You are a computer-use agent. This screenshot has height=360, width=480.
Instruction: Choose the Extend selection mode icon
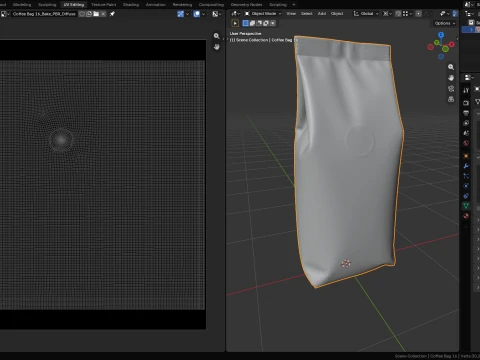coord(252,23)
